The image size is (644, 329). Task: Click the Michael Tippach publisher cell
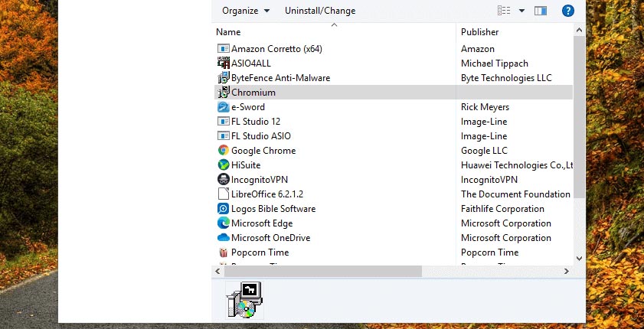495,64
